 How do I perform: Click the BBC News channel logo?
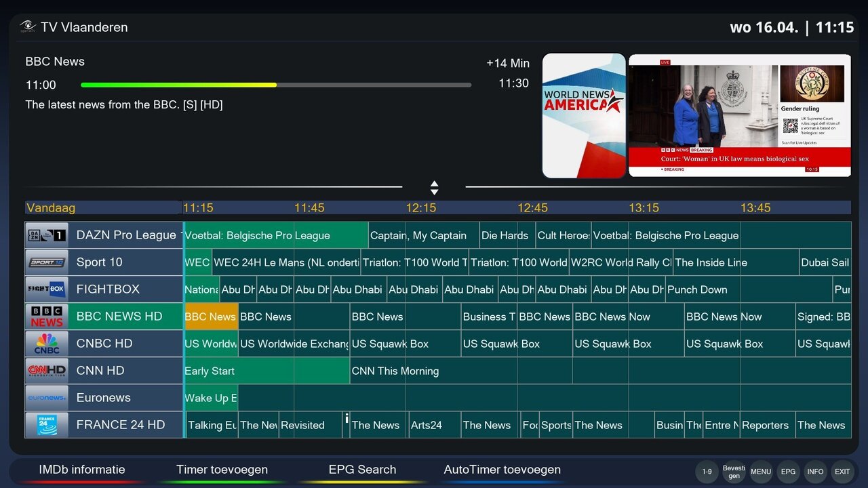47,317
